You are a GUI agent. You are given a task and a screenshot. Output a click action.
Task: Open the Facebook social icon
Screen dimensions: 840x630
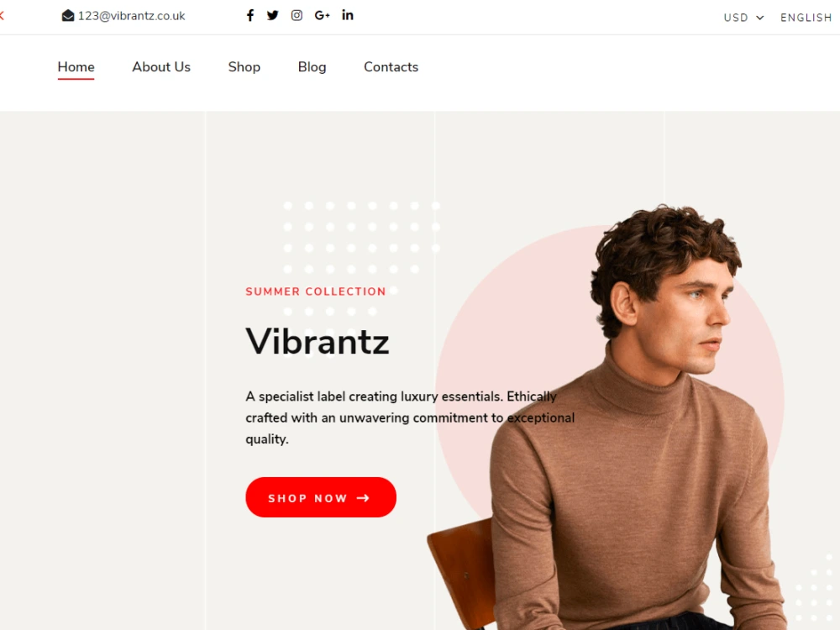250,15
